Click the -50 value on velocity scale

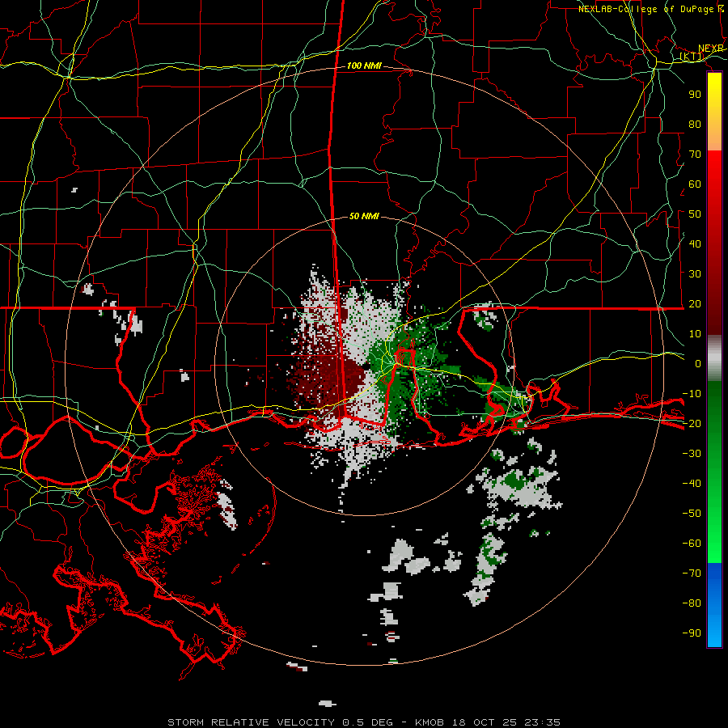coord(692,514)
